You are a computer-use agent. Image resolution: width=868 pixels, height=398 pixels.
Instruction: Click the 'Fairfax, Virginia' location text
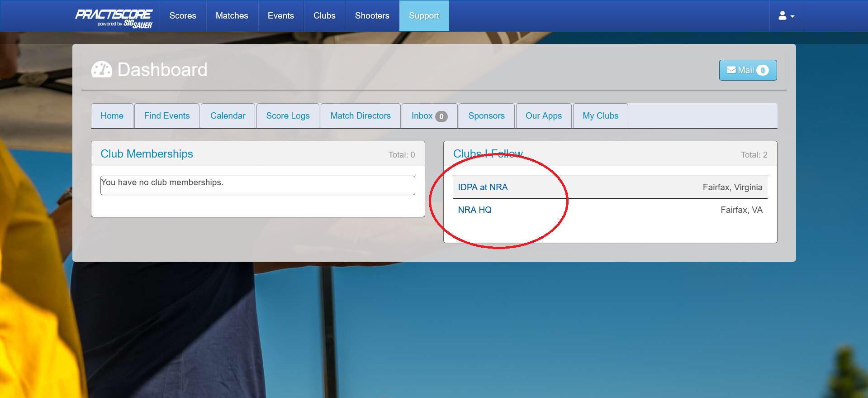(732, 187)
